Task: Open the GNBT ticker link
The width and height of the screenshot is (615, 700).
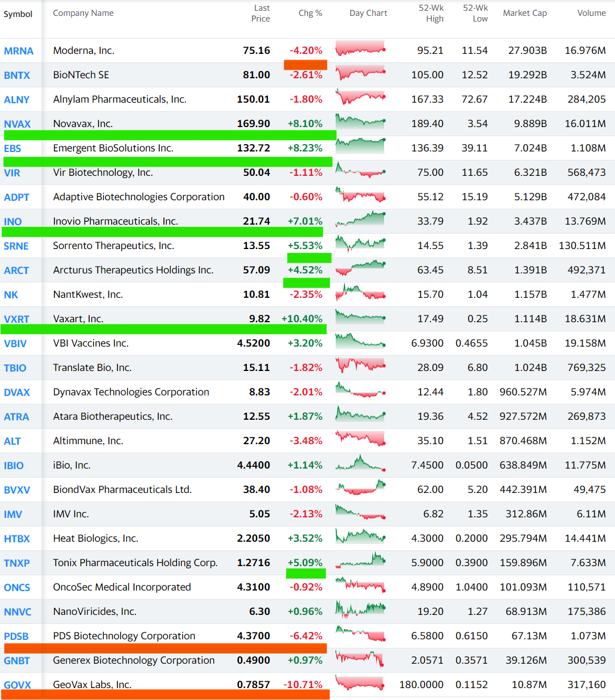Action: 17,661
